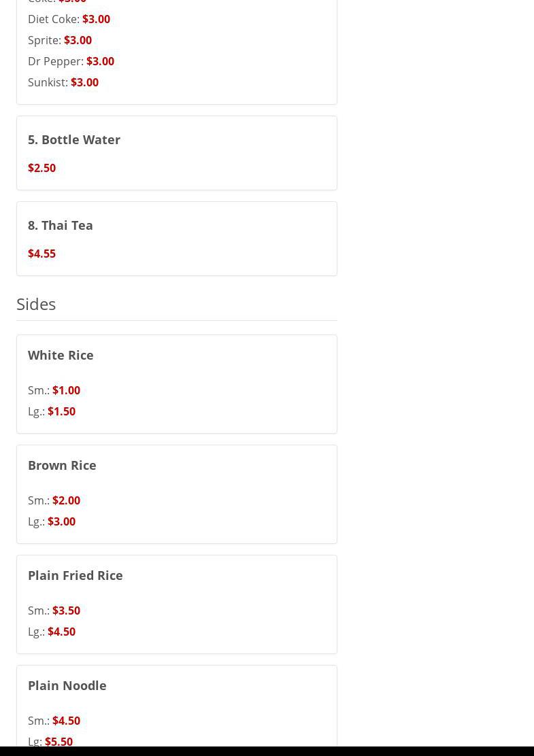Click the $2.50 Bottle Water price
The height and width of the screenshot is (756, 534).
(x=41, y=168)
